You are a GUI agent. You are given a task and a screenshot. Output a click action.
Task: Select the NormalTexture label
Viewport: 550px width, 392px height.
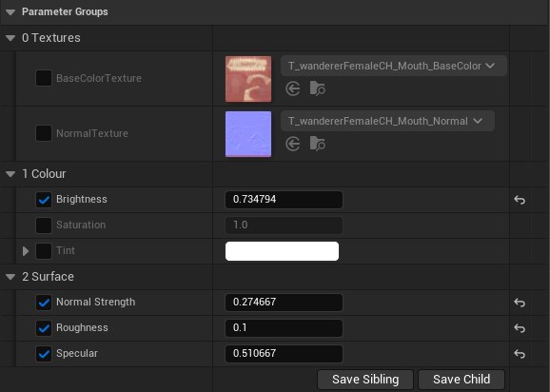(92, 133)
